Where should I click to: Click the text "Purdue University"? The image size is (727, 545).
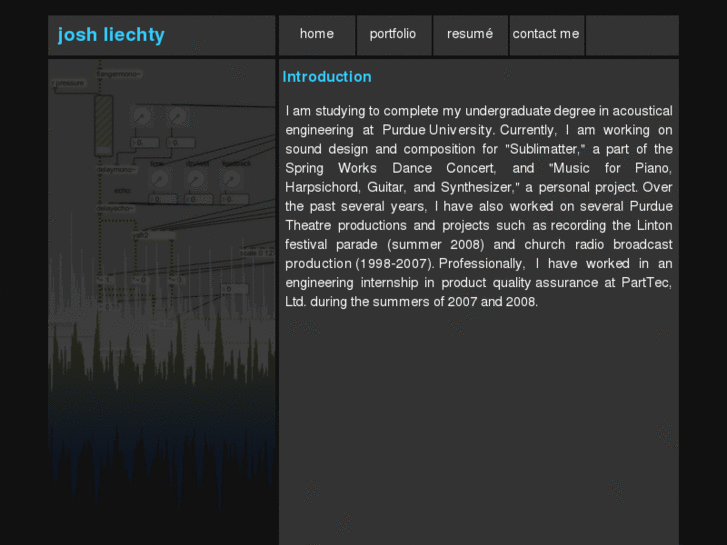coord(437,130)
